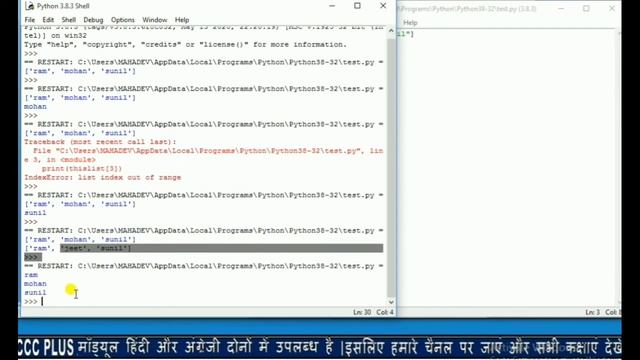Click 'Ln: 30' in the shell status bar

362,312
